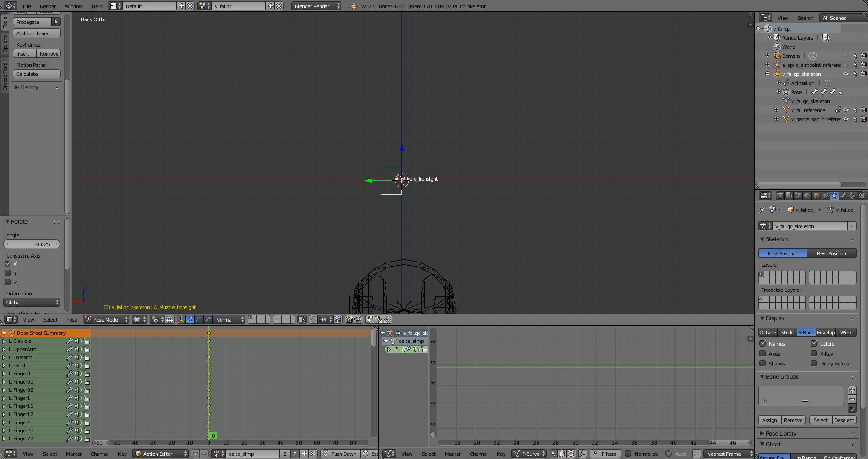The width and height of the screenshot is (868, 459).
Task: Open the Bone properties tab
Action: pos(843,196)
